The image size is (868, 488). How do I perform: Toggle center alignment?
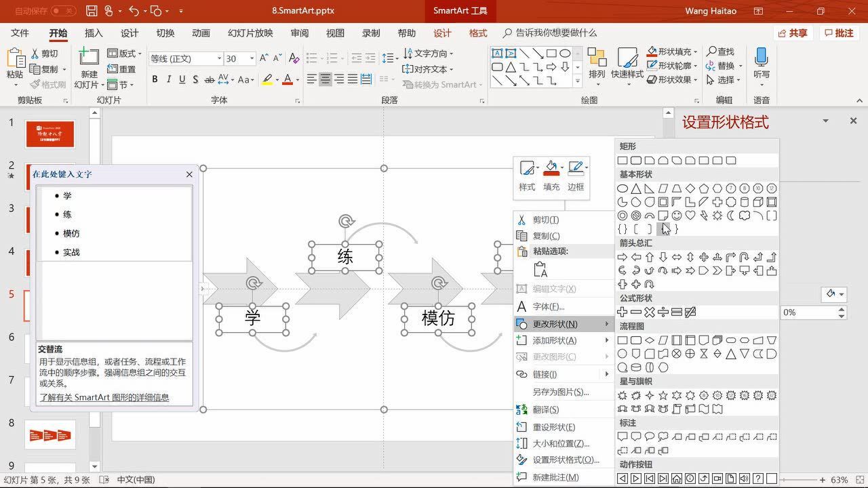pyautogui.click(x=325, y=79)
